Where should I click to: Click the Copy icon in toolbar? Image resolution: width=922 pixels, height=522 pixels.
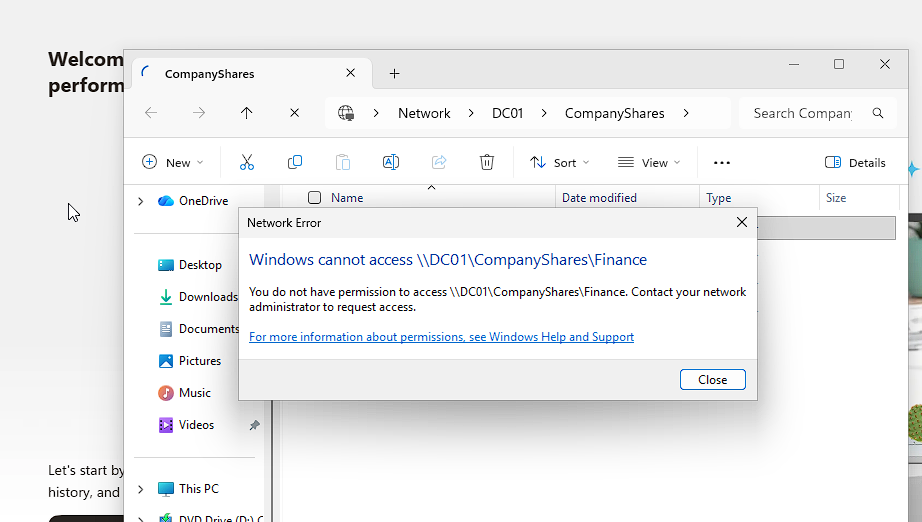pos(295,162)
